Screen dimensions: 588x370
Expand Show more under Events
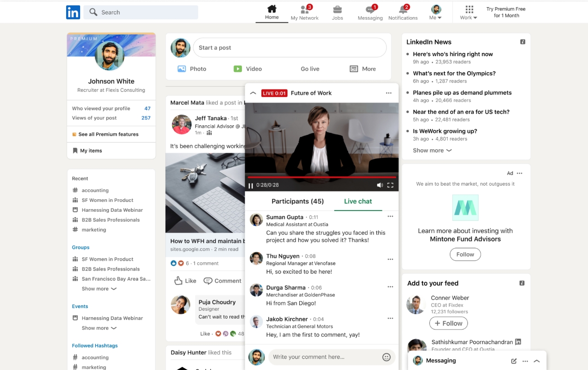(x=99, y=328)
